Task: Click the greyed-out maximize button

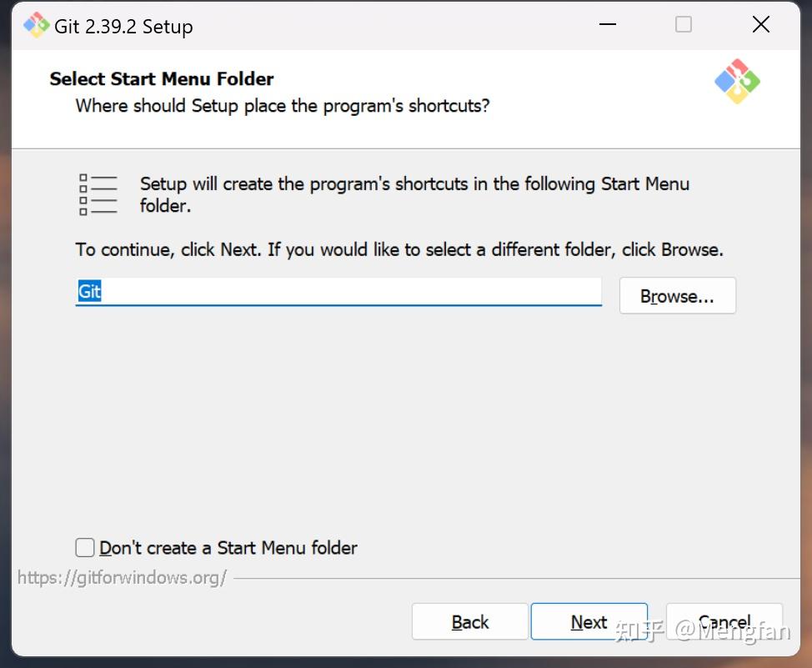Action: [684, 25]
